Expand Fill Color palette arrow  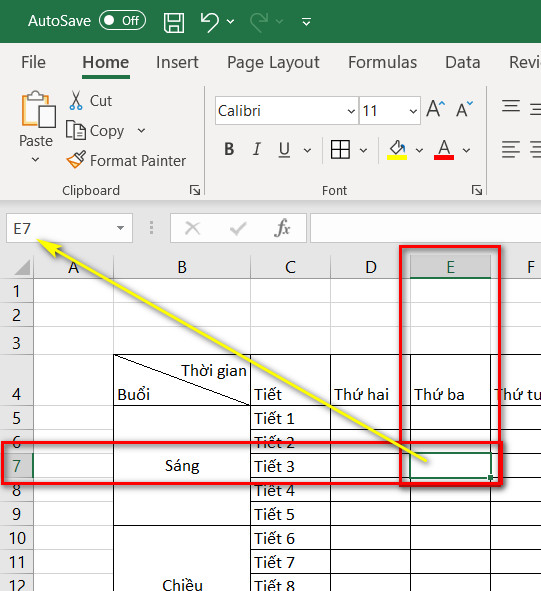point(419,150)
